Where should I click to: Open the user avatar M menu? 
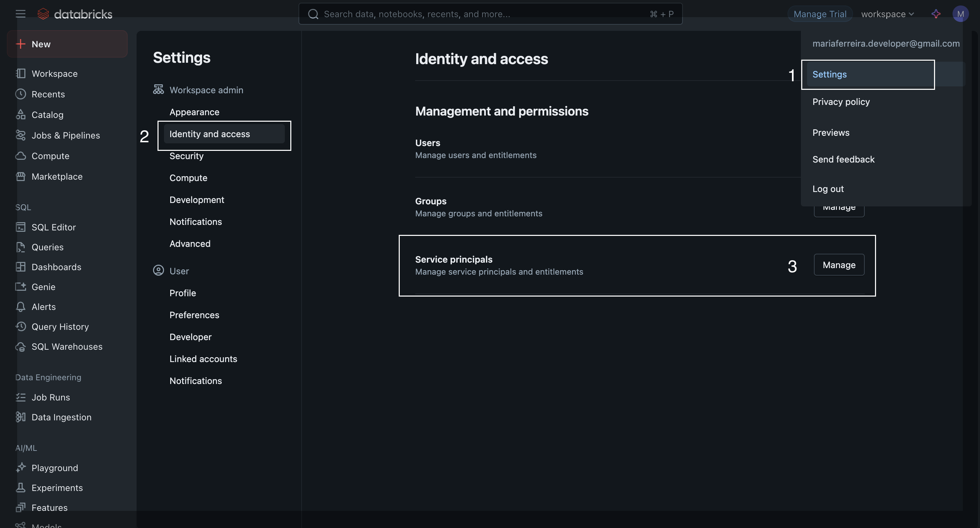pyautogui.click(x=960, y=14)
